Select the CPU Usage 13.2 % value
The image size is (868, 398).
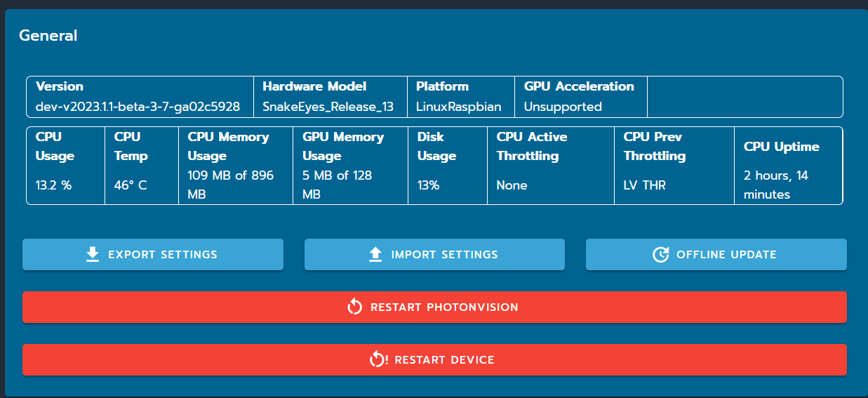(54, 185)
